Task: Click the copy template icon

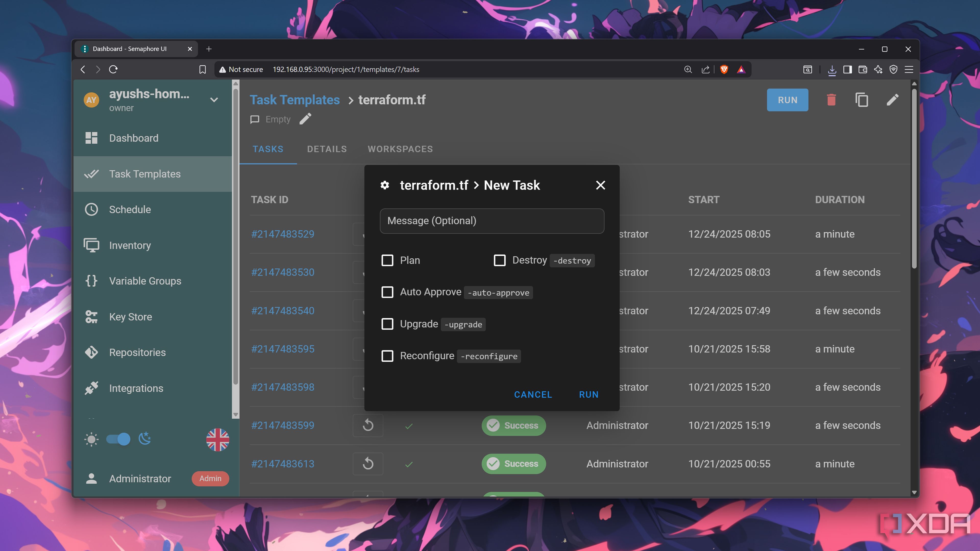Action: point(862,100)
